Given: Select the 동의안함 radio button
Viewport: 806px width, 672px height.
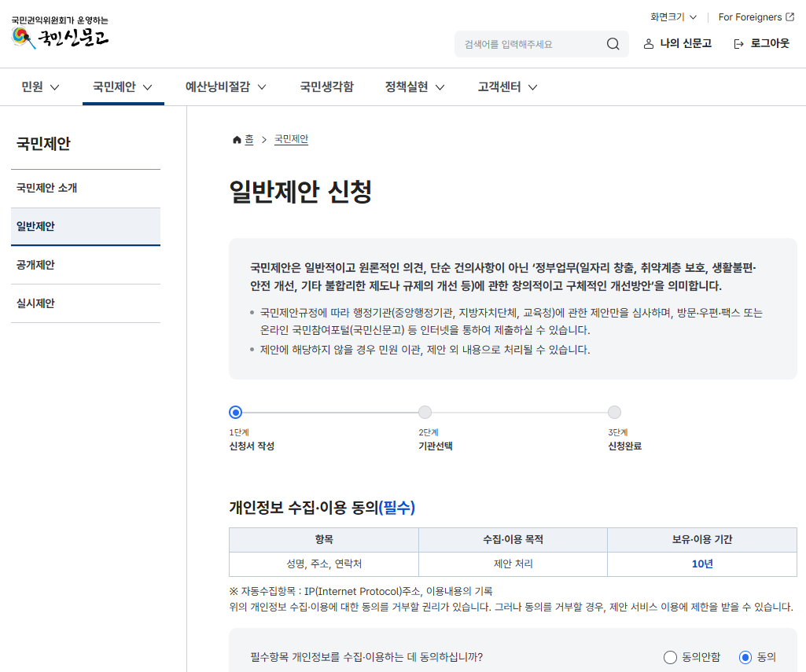Looking at the screenshot, I should tap(669, 657).
